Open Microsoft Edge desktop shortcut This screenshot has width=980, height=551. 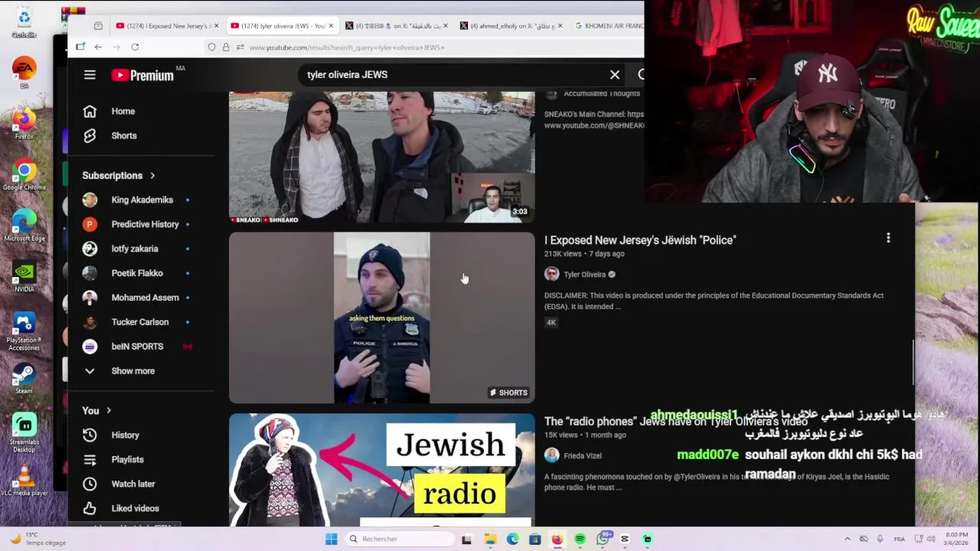(24, 226)
